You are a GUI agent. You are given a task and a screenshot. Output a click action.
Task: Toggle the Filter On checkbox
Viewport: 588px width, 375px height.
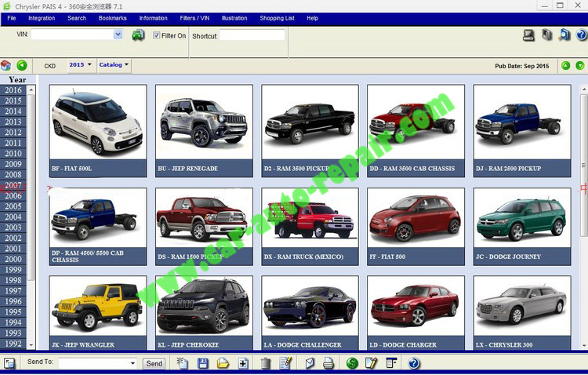click(x=157, y=35)
